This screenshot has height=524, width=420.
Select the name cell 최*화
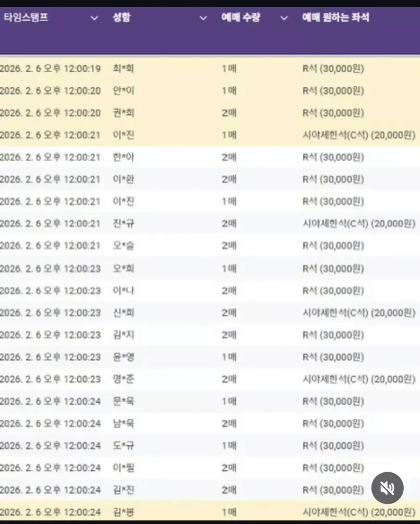coord(124,69)
